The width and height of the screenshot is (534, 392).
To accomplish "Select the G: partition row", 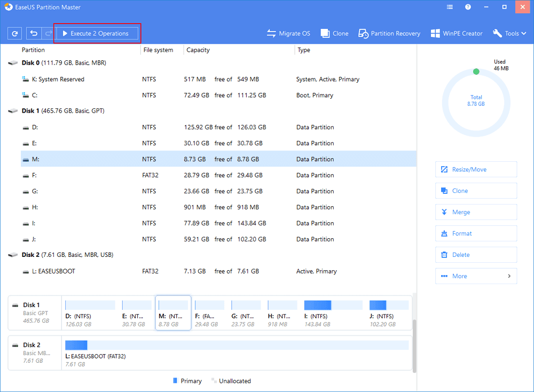I will (x=218, y=191).
